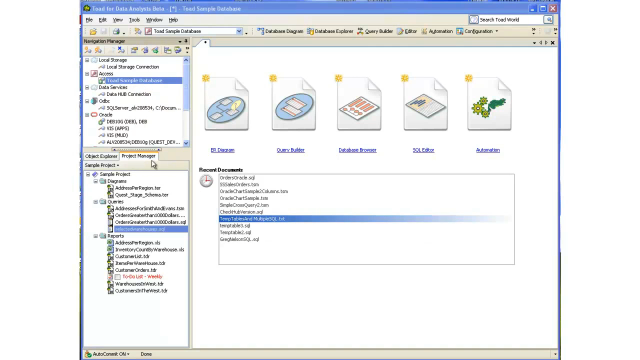The height and width of the screenshot is (360, 640).
Task: Click the pin icon on Navigation Manager header
Action: 186,41
